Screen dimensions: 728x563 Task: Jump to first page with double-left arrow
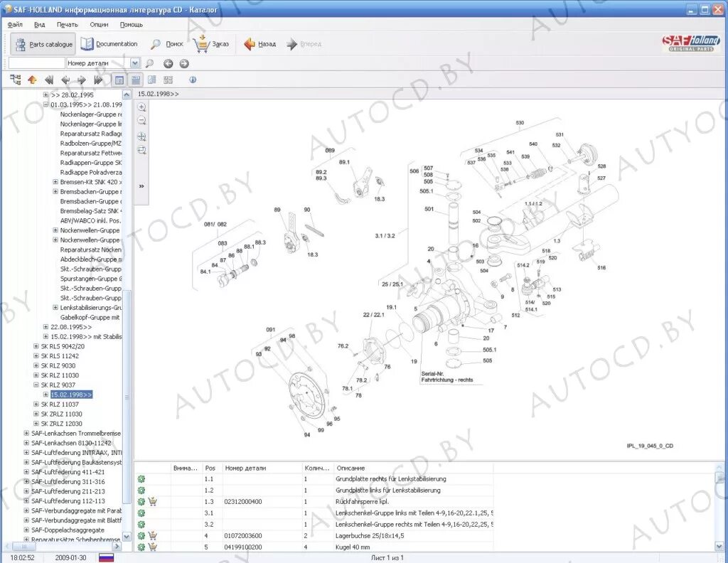point(49,80)
